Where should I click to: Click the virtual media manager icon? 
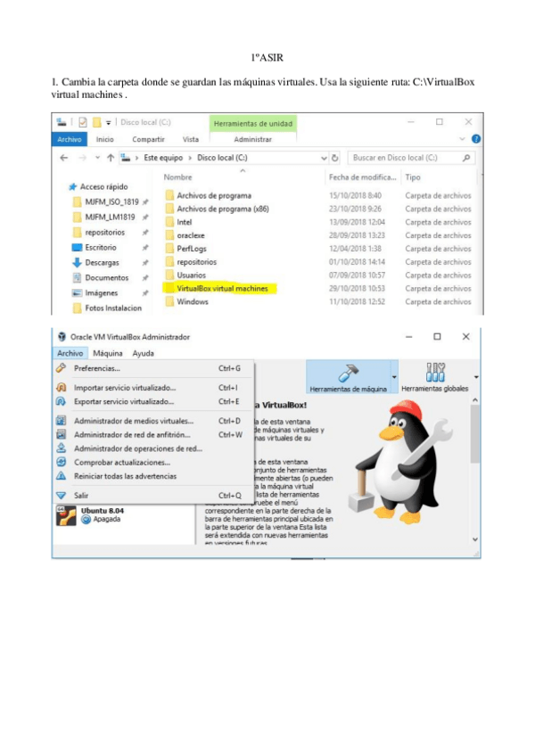point(61,421)
